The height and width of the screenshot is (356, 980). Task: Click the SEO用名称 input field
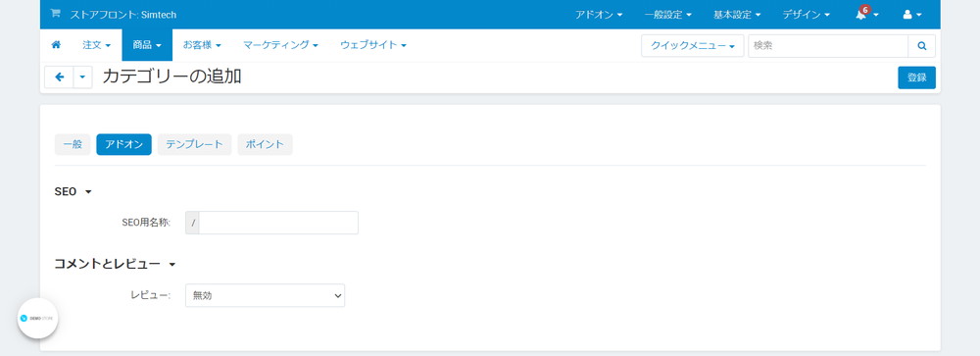(x=278, y=223)
